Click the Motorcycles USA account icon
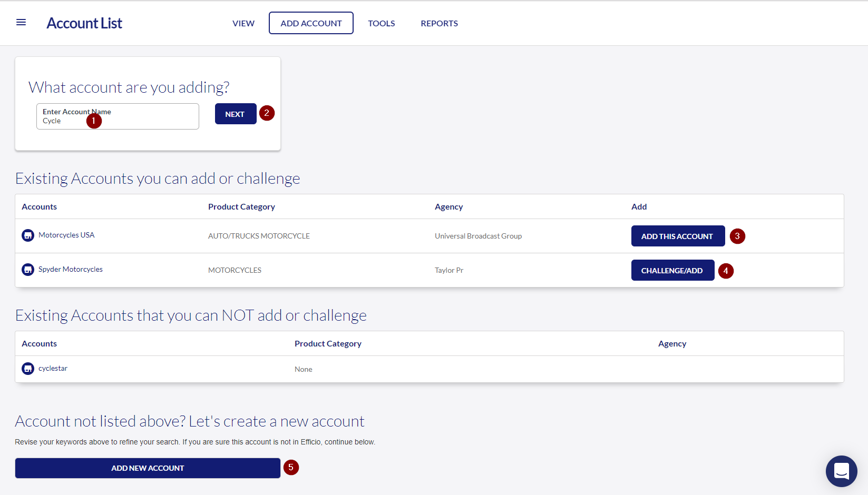 28,235
